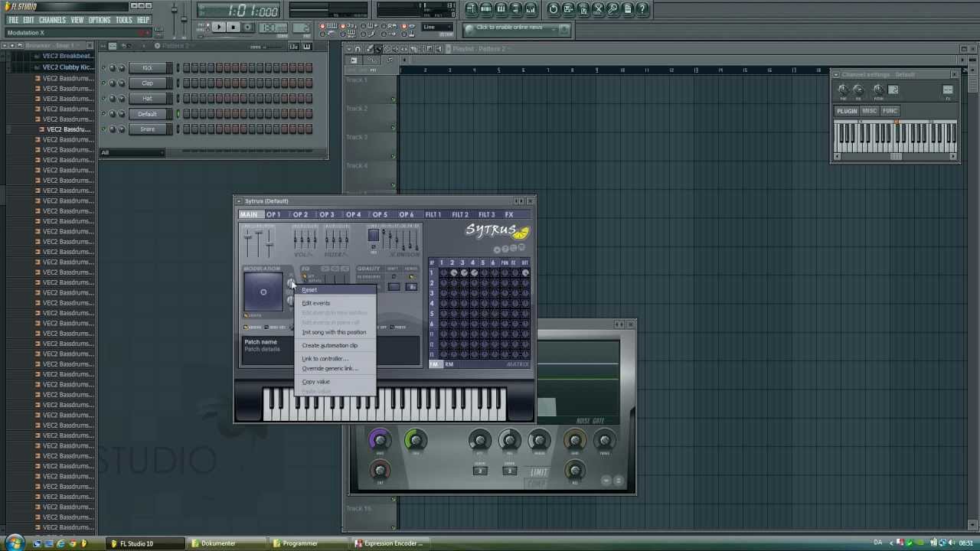The image size is (980, 551).
Task: Click the green knob on limiter plugin
Action: click(415, 439)
